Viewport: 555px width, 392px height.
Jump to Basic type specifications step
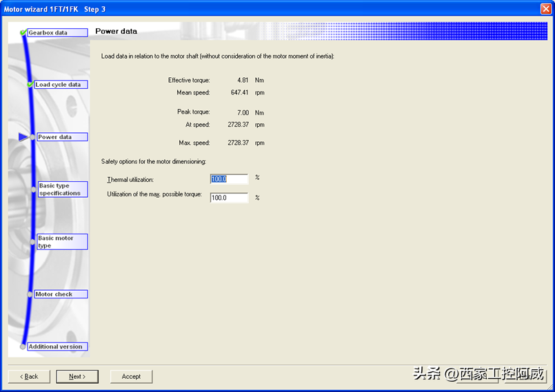point(62,189)
